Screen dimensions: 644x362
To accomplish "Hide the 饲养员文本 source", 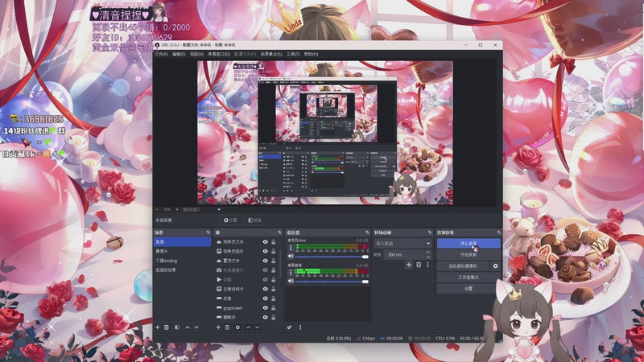I will coord(266,242).
